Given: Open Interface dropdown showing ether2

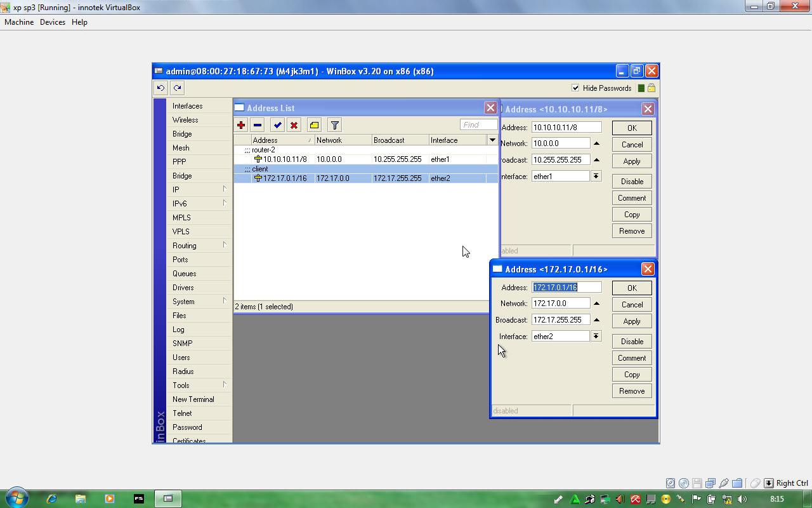Looking at the screenshot, I should coord(596,336).
